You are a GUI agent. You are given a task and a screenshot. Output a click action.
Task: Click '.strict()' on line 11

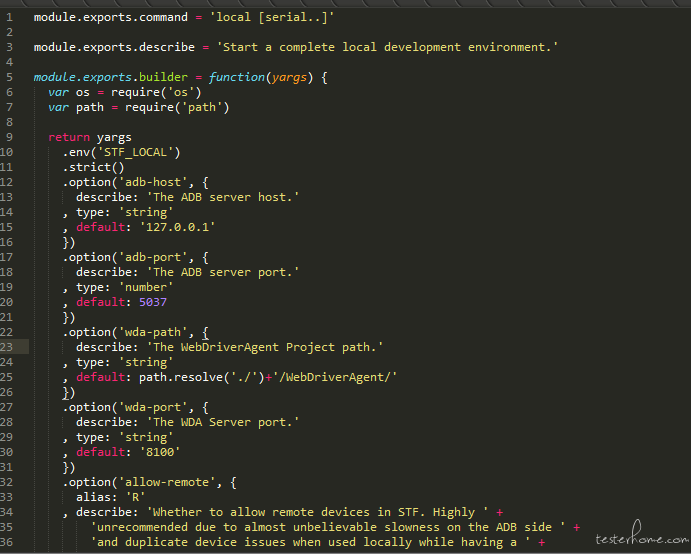click(93, 167)
